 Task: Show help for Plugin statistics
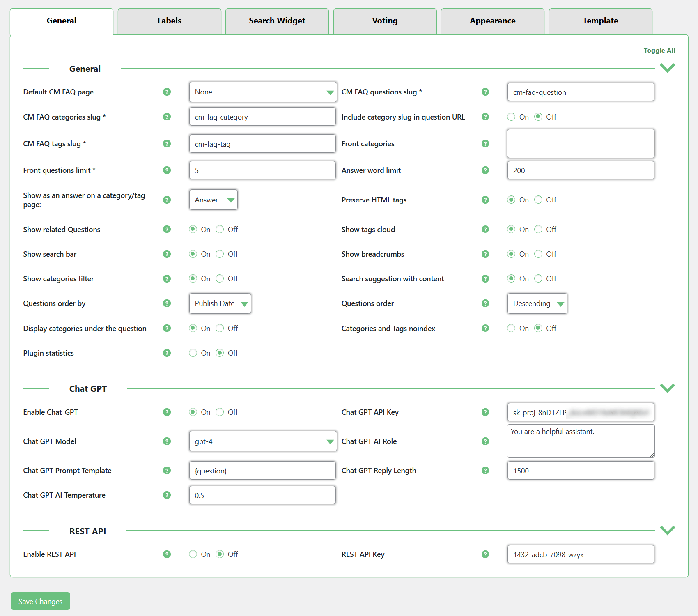[167, 353]
